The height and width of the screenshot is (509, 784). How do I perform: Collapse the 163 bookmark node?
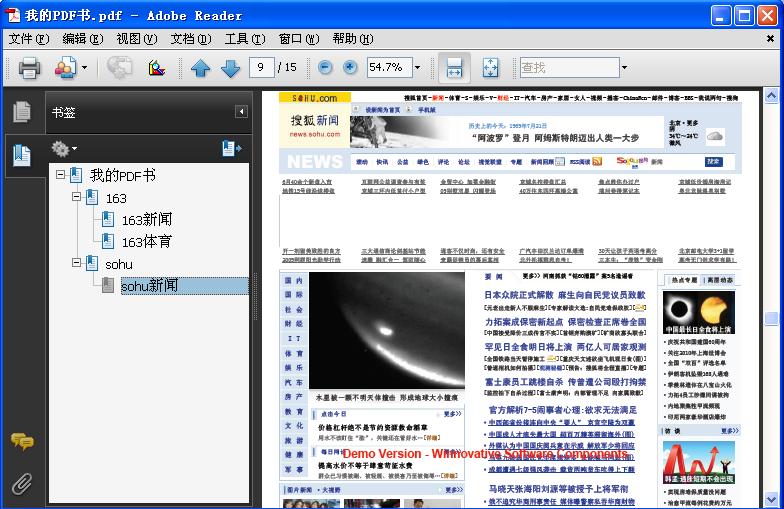coord(76,196)
